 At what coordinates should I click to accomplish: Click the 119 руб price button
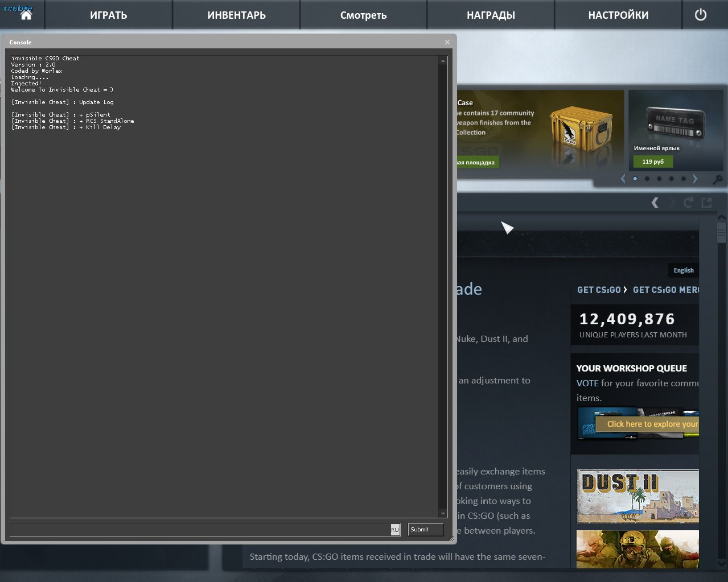[653, 162]
